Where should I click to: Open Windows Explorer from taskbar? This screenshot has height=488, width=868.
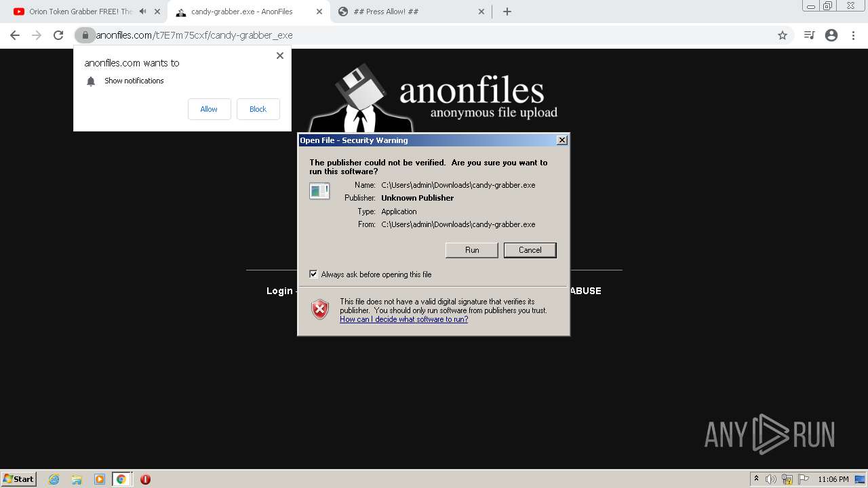click(x=77, y=479)
